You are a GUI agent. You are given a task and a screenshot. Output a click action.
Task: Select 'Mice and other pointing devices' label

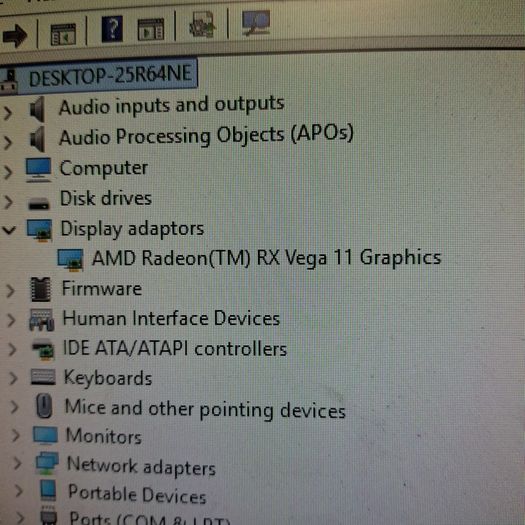[205, 409]
